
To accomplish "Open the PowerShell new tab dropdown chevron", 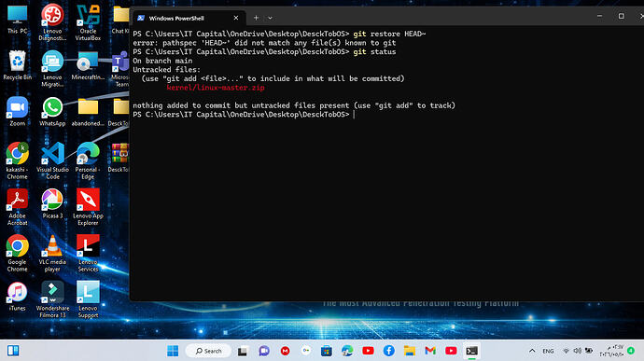I will click(270, 18).
